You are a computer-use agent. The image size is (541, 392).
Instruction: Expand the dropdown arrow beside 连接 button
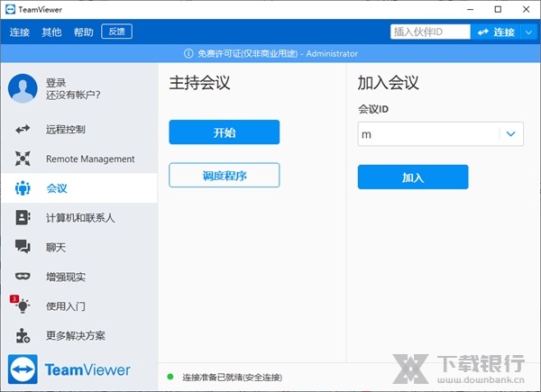[528, 32]
